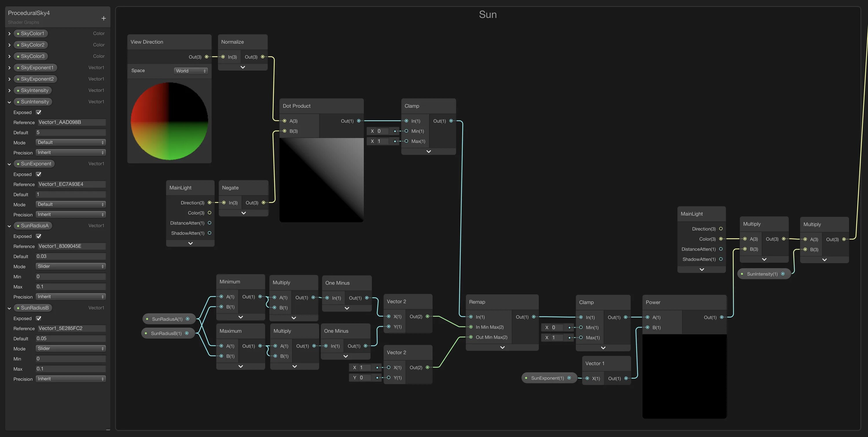Viewport: 868px width, 437px height.
Task: Toggle Exposed checkbox under SunRadiusB
Action: pos(39,318)
